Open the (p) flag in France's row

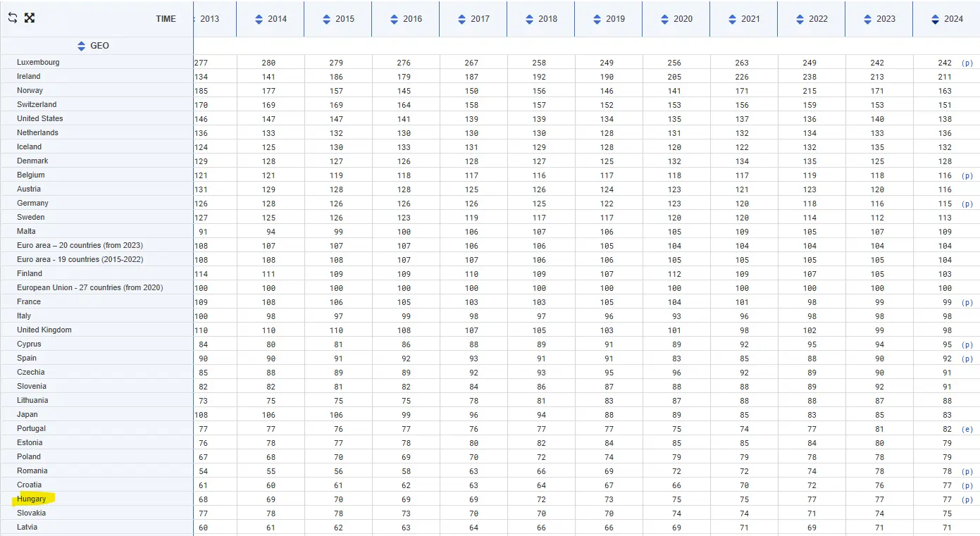click(967, 302)
